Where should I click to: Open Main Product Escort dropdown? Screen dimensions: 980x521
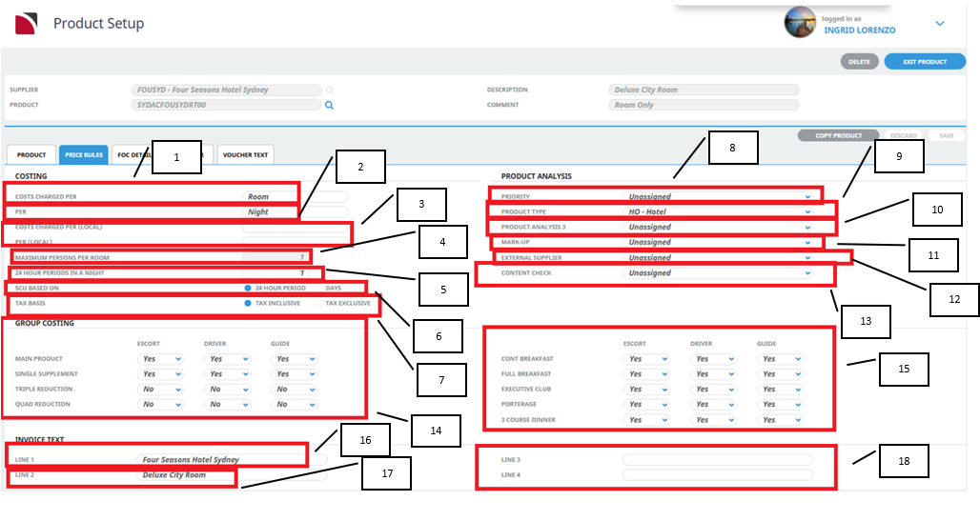tap(160, 358)
